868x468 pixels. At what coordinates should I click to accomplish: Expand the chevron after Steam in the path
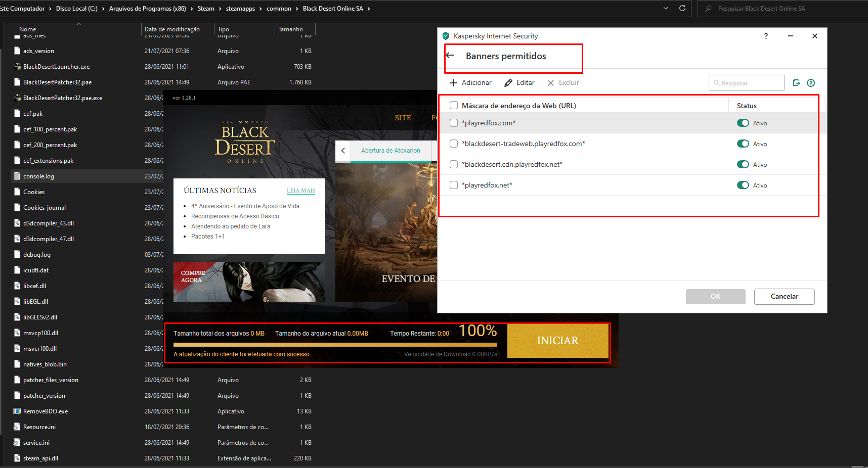coord(220,9)
